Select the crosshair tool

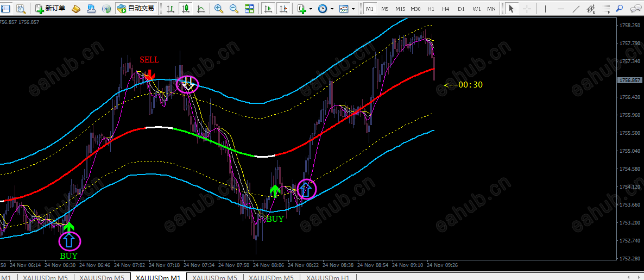pyautogui.click(x=527, y=8)
